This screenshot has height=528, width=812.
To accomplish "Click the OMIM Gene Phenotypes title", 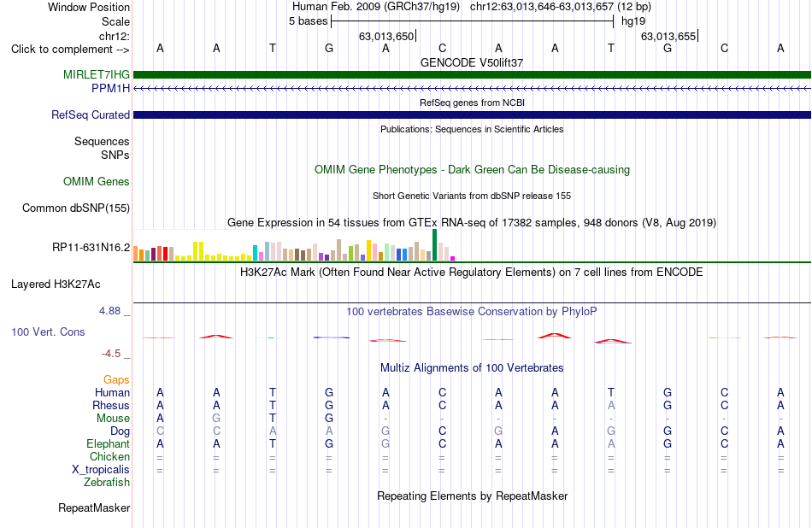I will click(x=473, y=170).
